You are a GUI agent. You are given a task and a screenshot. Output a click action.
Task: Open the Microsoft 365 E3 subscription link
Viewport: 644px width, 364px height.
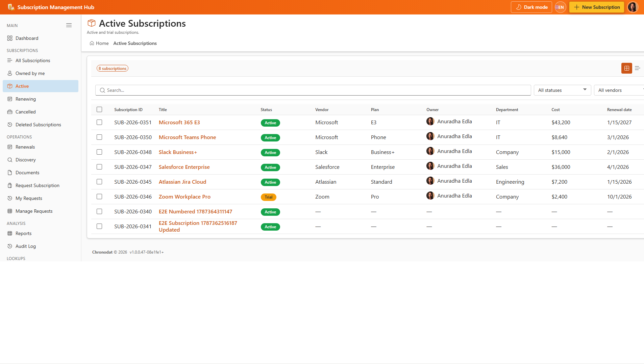tap(179, 122)
